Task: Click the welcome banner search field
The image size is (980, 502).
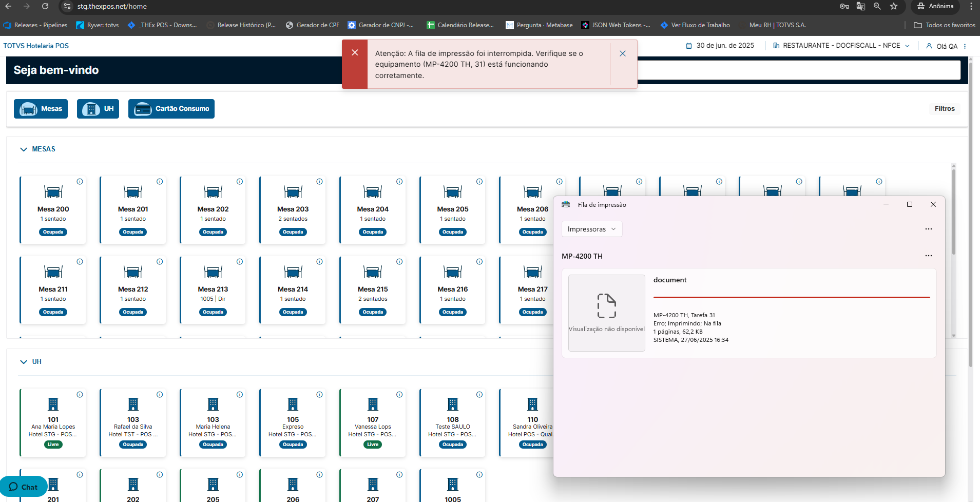Action: [799, 70]
